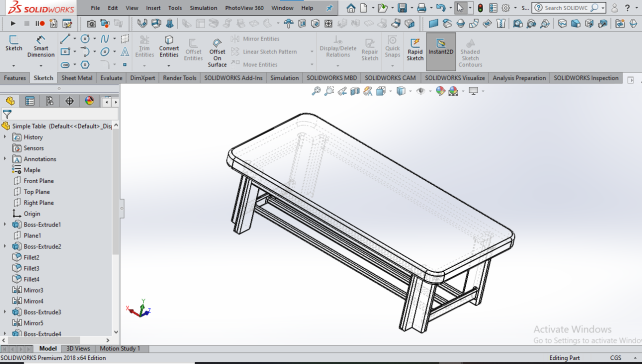Switch to the Evaluate tab
Image resolution: width=642 pixels, height=364 pixels.
coord(111,78)
